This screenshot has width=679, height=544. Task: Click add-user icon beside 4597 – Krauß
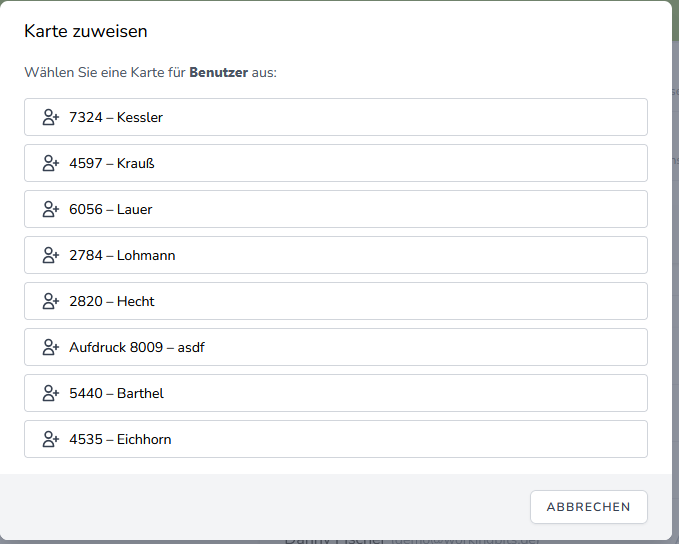[x=51, y=163]
